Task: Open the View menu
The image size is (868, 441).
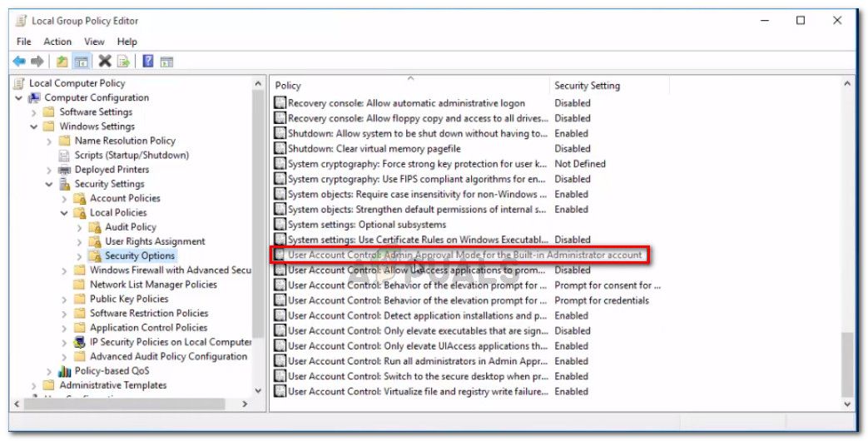Action: point(94,42)
